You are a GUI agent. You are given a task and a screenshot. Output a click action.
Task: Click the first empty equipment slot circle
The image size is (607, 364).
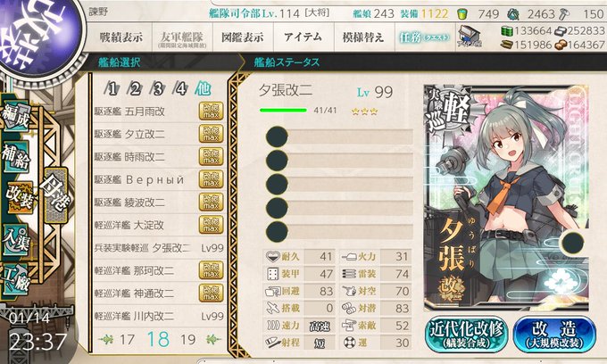click(277, 136)
